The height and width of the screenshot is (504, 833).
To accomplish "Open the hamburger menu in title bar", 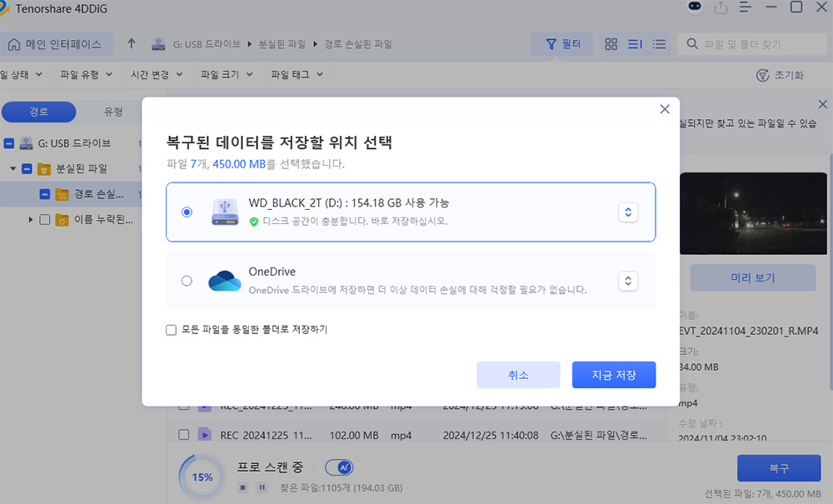I will [746, 7].
